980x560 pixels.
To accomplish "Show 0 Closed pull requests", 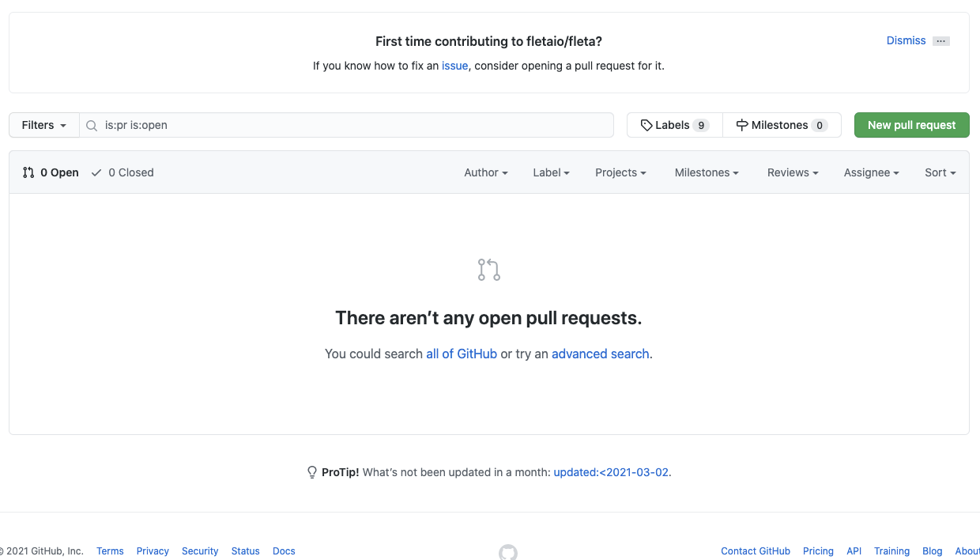I will coord(122,172).
